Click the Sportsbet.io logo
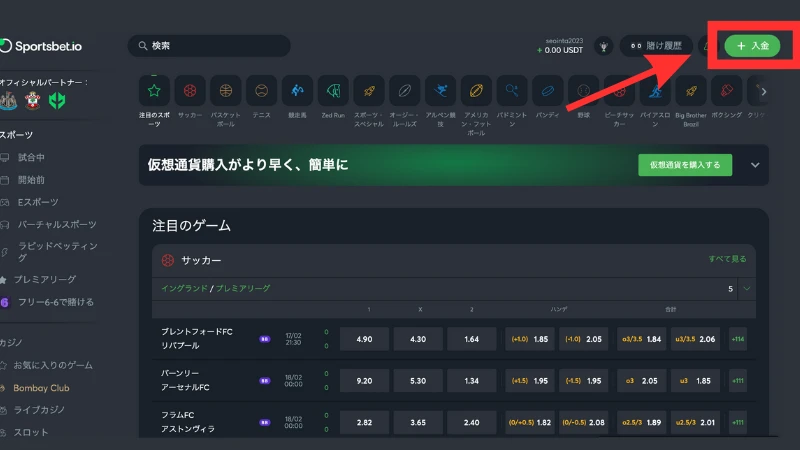Screen dimensions: 800x450 click(x=41, y=46)
